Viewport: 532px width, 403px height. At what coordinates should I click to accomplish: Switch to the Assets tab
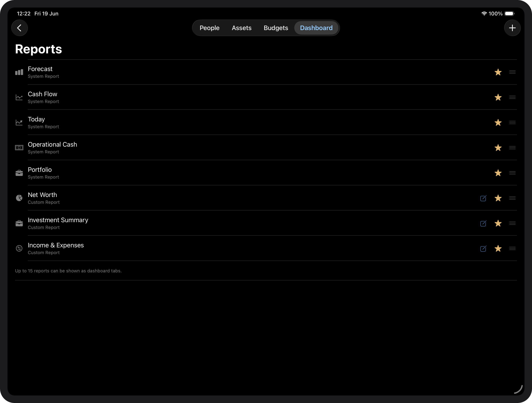tap(241, 28)
